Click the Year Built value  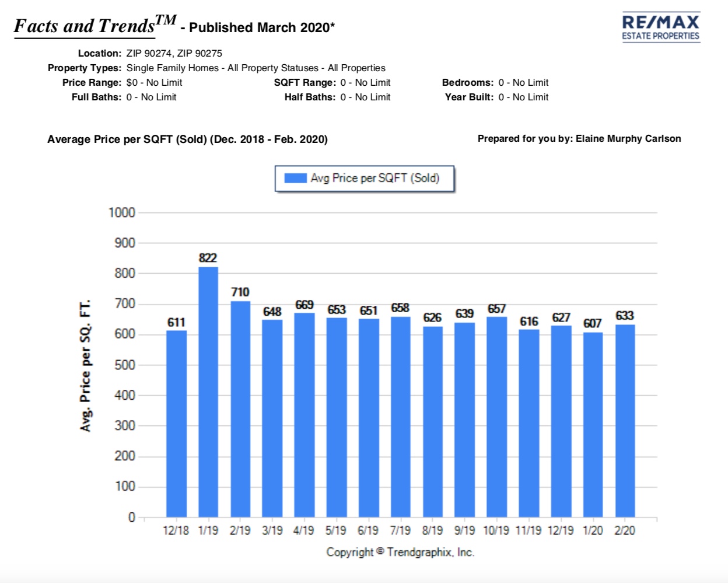point(524,97)
